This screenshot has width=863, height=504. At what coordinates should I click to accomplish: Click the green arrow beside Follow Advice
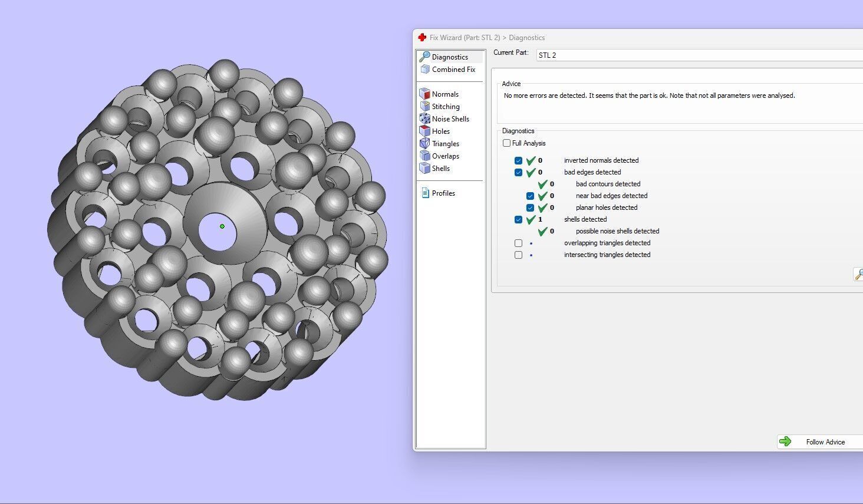tap(785, 442)
